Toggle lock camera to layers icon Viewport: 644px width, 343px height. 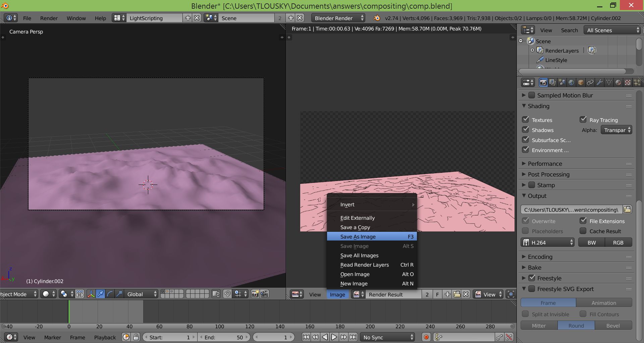pos(216,294)
